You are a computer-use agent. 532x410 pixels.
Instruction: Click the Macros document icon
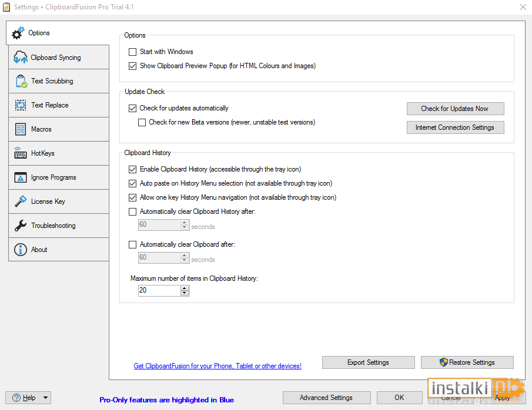pos(21,129)
